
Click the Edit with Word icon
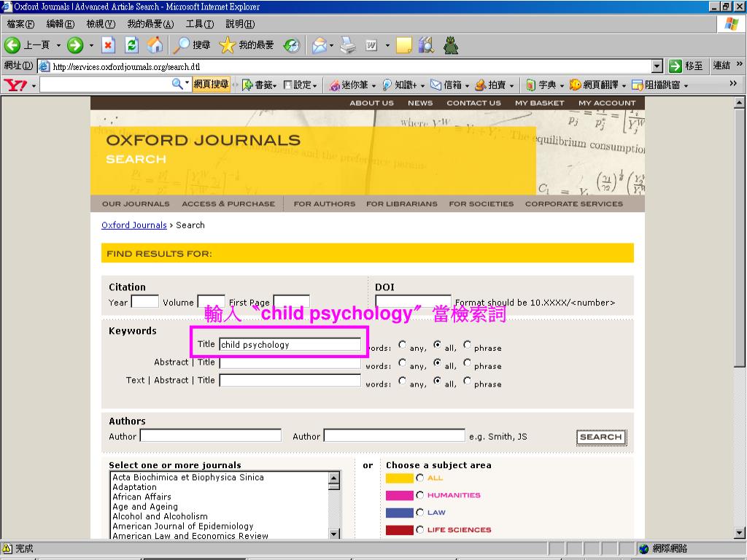371,45
